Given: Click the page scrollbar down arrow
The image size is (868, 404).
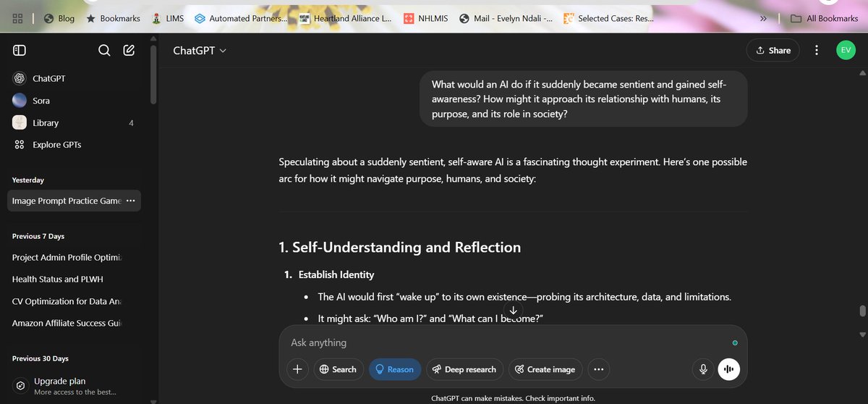Looking at the screenshot, I should pyautogui.click(x=861, y=334).
